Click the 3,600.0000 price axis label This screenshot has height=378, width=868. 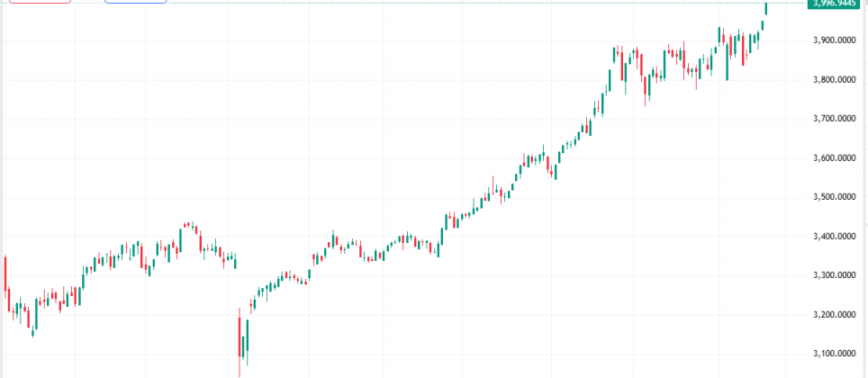[832, 158]
